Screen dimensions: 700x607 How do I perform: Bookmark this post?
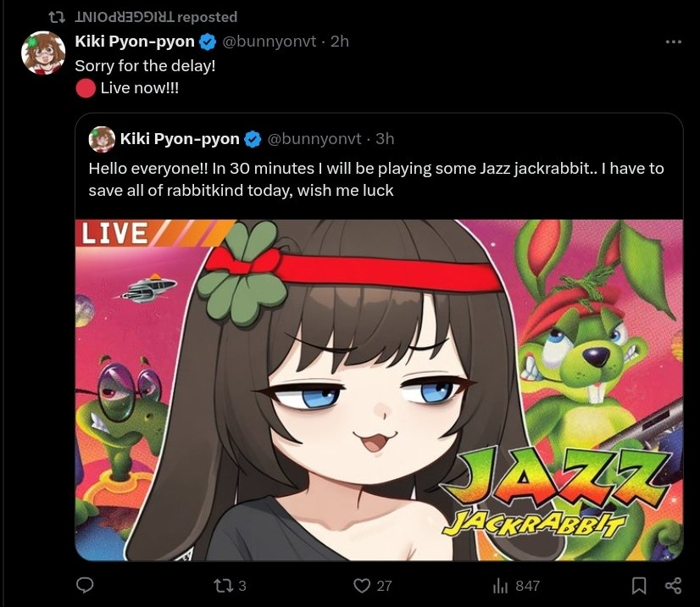click(640, 586)
